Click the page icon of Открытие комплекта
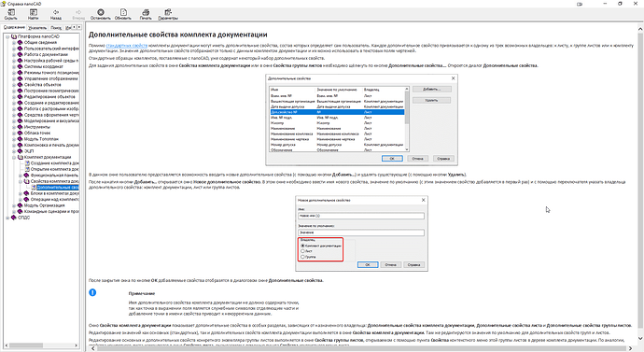This screenshot has height=352, width=644. (x=27, y=169)
